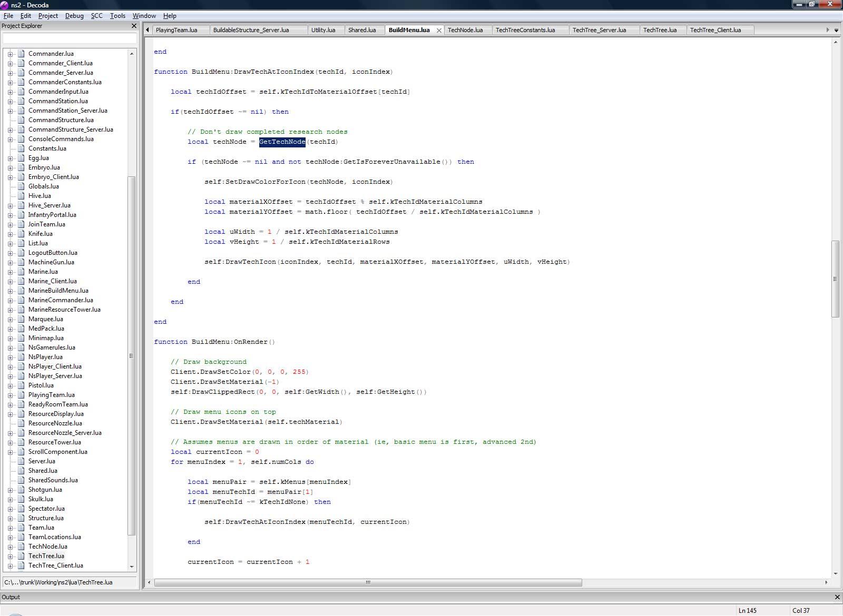Viewport: 843px width, 616px height.
Task: Click the editor vertical scrollbar thumb
Action: 835,279
